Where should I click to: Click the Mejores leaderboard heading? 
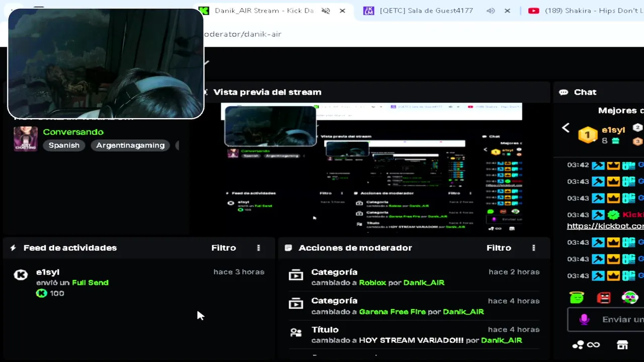[621, 111]
